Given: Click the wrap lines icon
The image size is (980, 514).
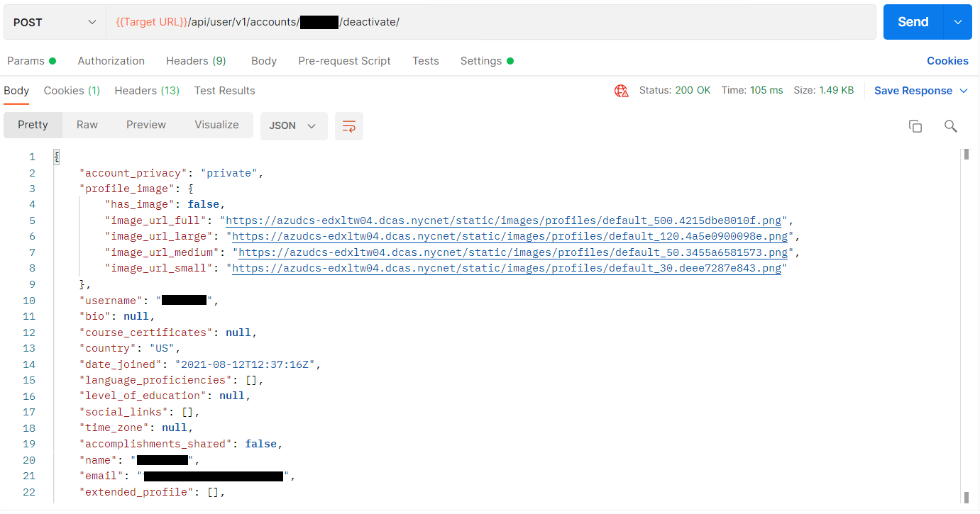Looking at the screenshot, I should click(349, 126).
